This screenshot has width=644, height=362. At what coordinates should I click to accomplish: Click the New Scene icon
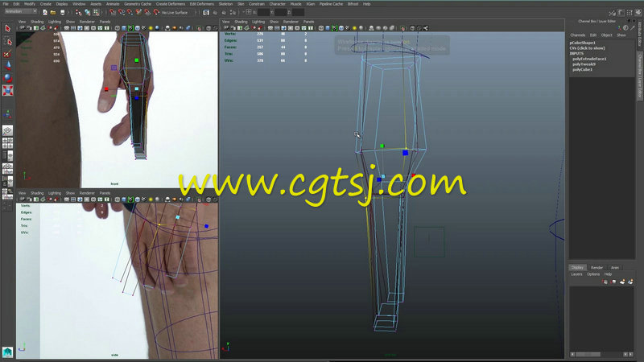(45, 12)
